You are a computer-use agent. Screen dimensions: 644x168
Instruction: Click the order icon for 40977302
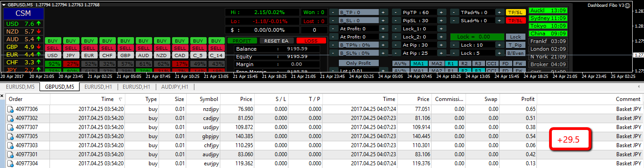[x=10, y=118]
